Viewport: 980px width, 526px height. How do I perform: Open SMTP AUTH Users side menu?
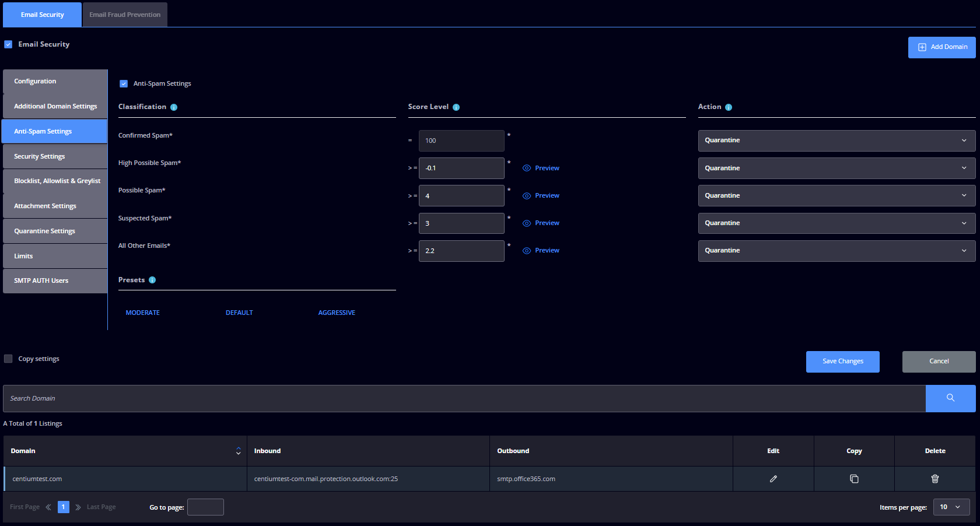pos(55,280)
